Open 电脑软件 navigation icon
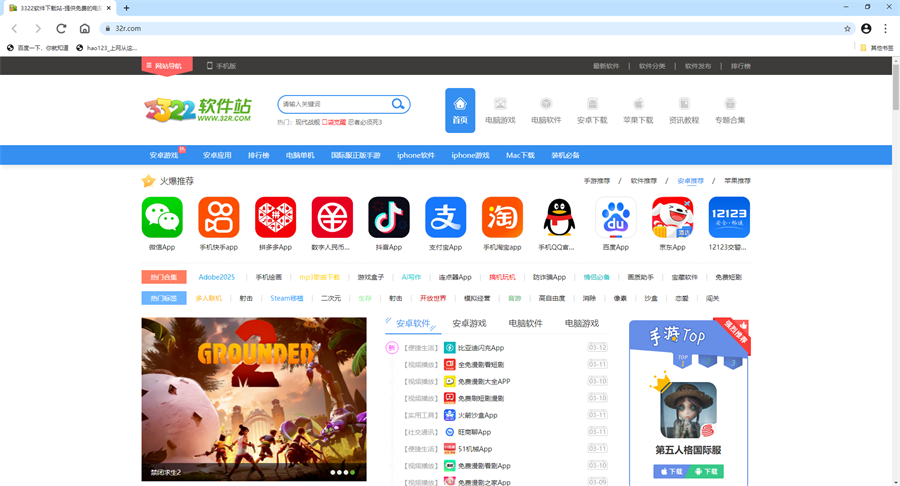This screenshot has width=900, height=486. coord(546,110)
